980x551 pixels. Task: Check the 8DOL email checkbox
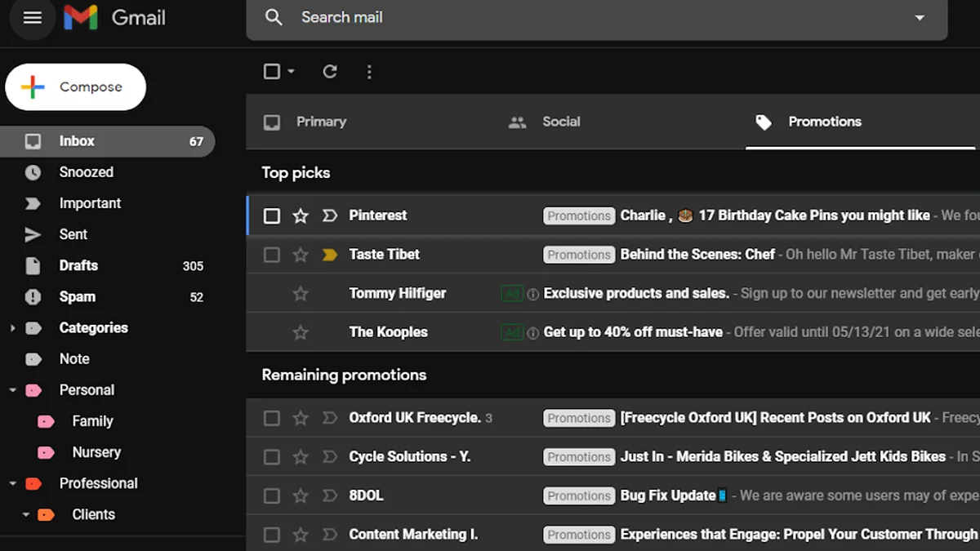click(x=272, y=495)
